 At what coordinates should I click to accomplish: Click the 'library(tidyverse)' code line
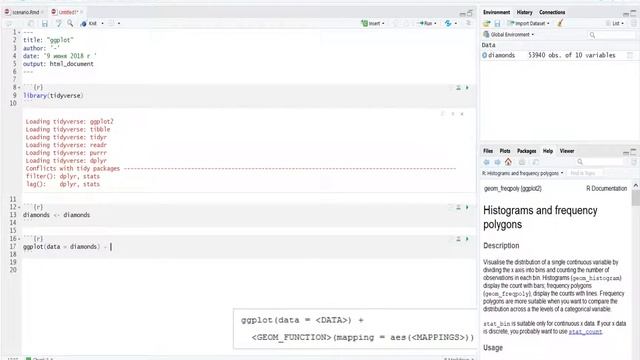pos(53,96)
